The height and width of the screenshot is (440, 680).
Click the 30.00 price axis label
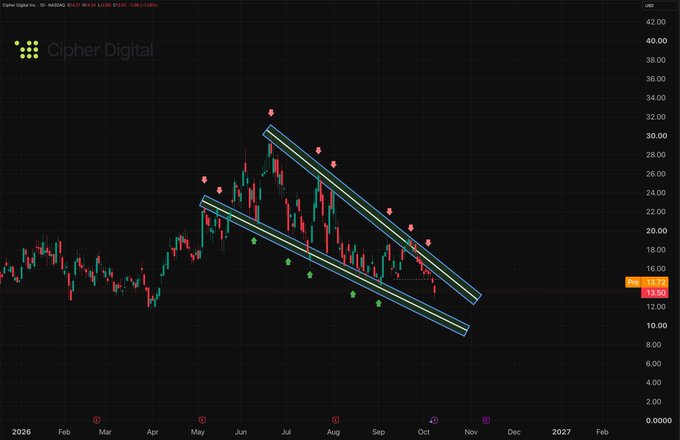pos(656,136)
